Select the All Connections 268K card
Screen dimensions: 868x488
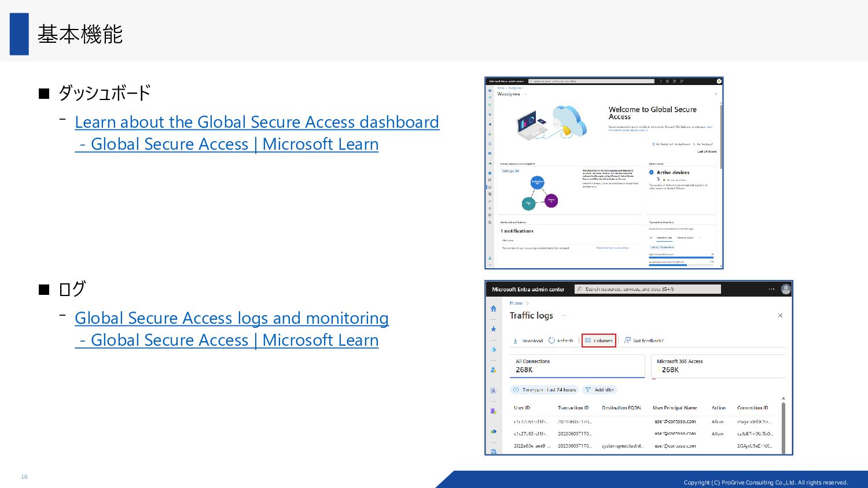coord(578,366)
